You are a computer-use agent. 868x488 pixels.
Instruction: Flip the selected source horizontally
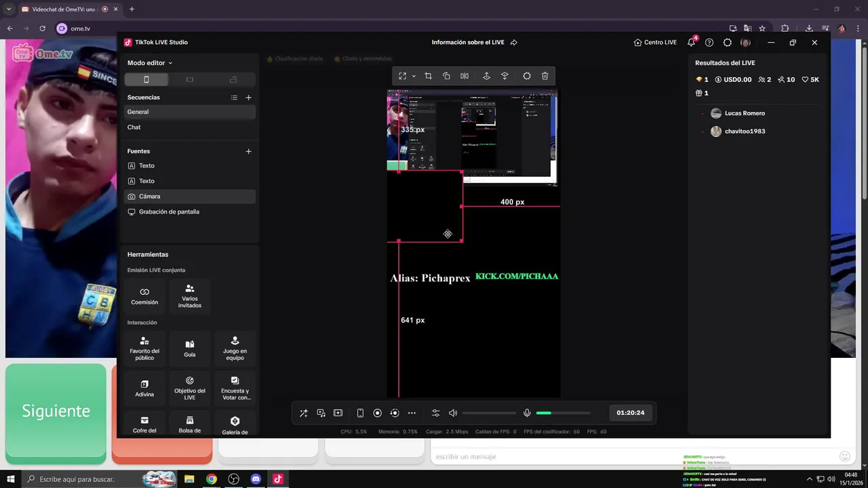click(465, 76)
